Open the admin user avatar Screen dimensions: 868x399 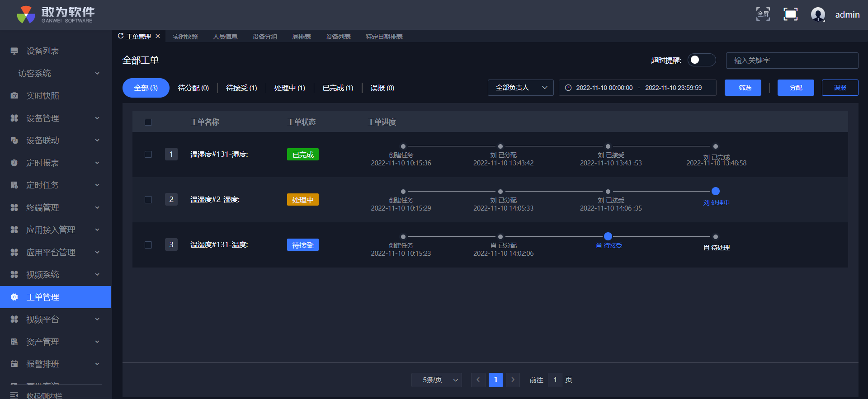[818, 14]
